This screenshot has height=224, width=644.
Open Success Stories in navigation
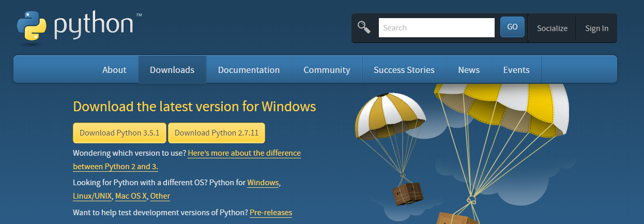pyautogui.click(x=404, y=70)
